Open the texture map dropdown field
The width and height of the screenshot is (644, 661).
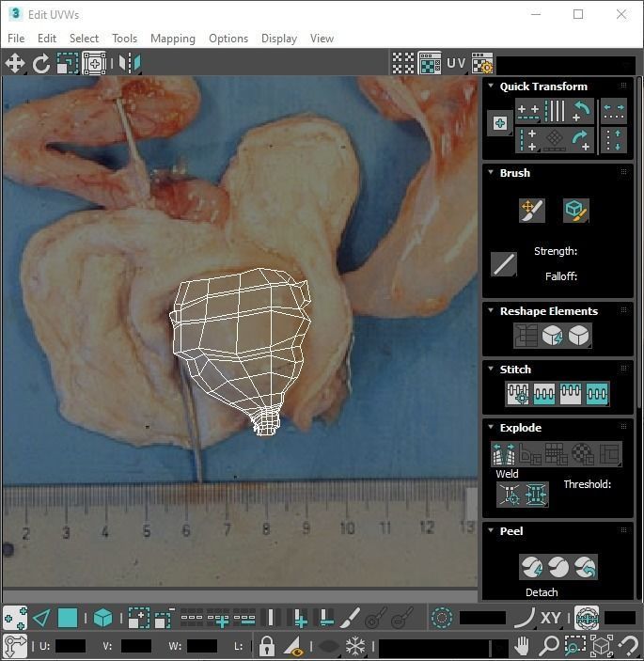tap(566, 65)
